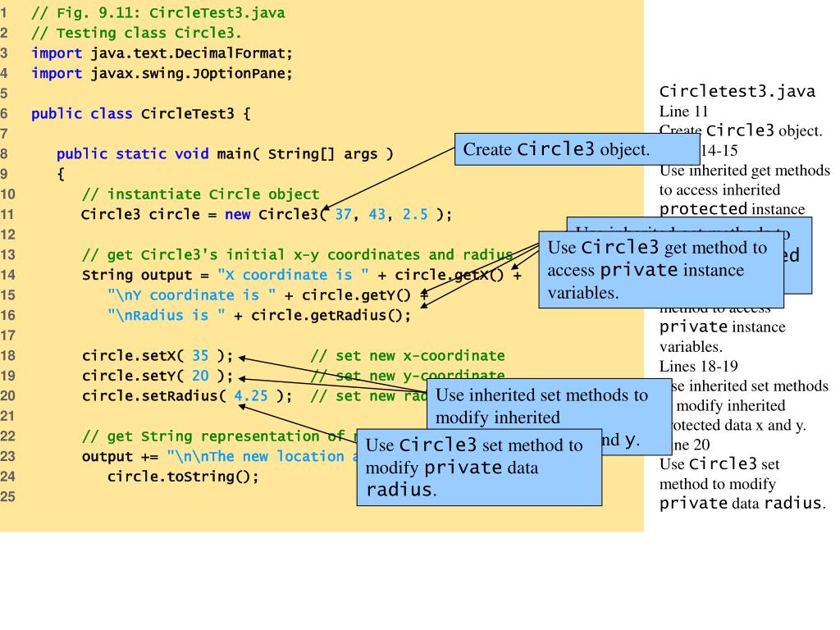This screenshot has width=840, height=630.
Task: Click line number 11 in the gutter
Action: coord(7,215)
